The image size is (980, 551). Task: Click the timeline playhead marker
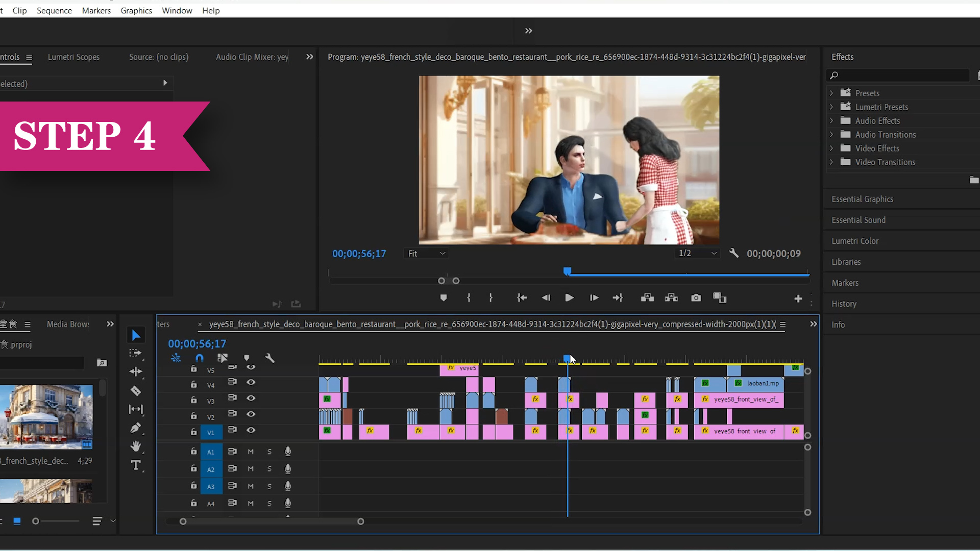coord(567,359)
